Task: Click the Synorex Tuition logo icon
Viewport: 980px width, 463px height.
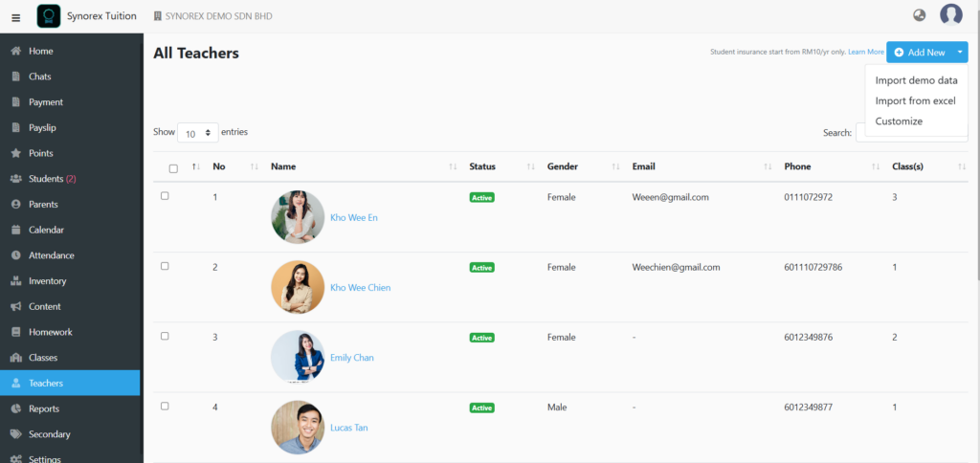Action: pyautogui.click(x=49, y=16)
